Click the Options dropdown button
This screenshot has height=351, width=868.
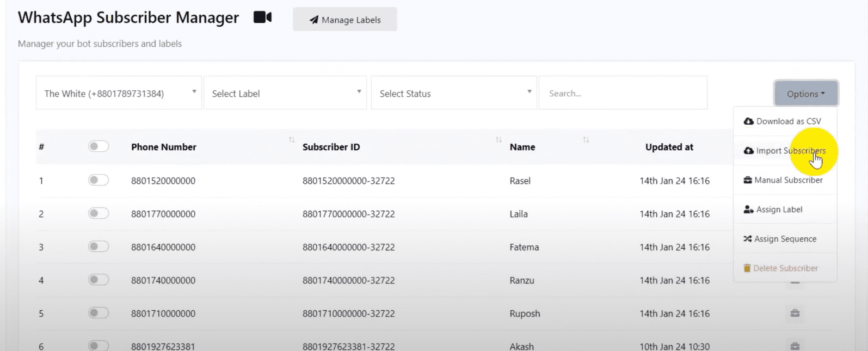805,94
